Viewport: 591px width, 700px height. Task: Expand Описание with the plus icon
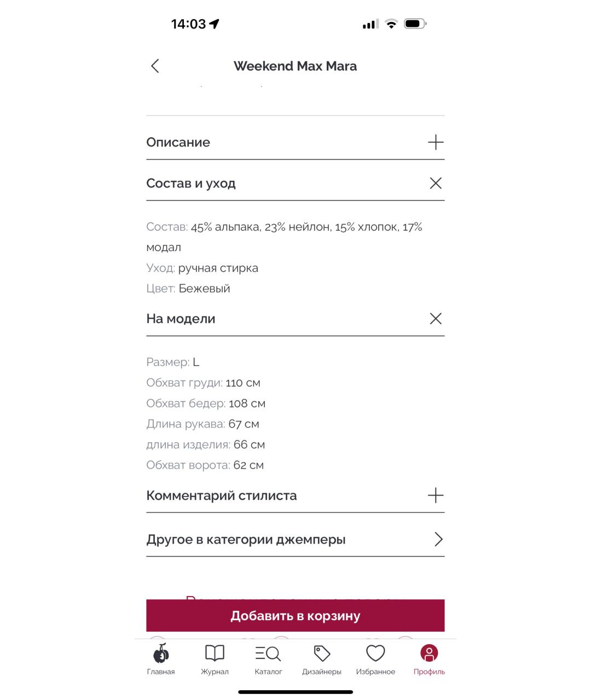[436, 143]
